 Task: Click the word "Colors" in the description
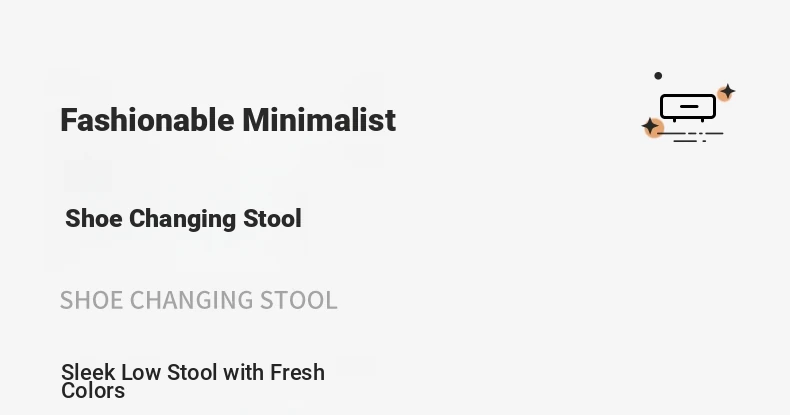93,391
